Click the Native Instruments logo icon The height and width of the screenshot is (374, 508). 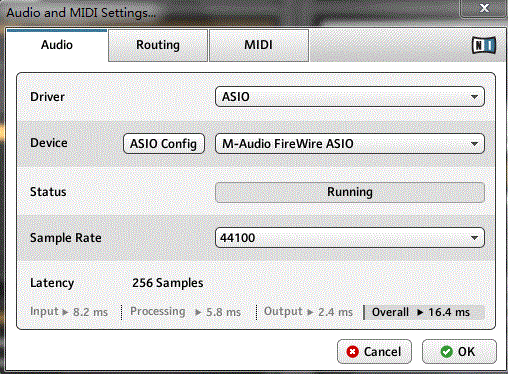[x=484, y=45]
